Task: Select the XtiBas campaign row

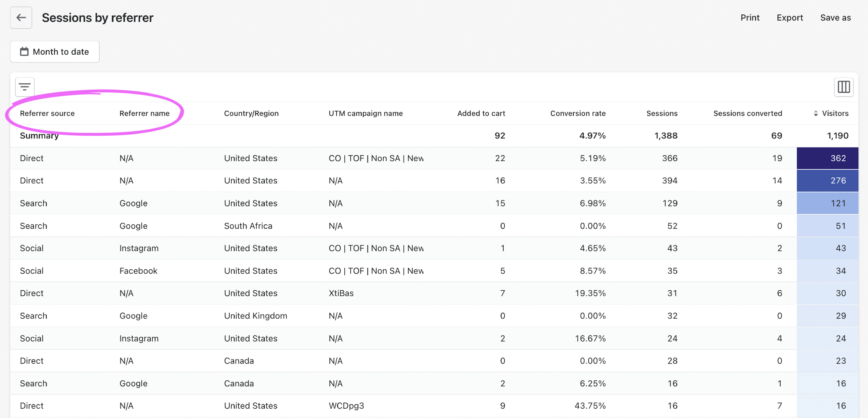Action: pos(341,293)
